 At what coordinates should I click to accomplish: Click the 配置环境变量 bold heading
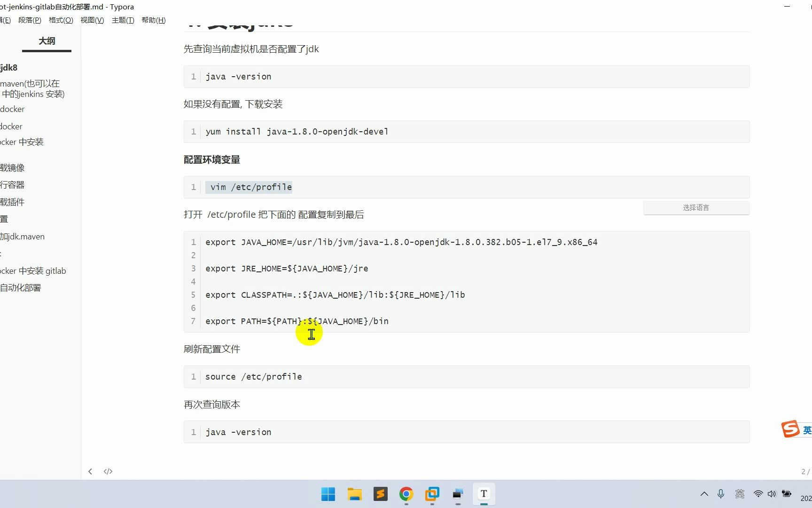(x=212, y=160)
